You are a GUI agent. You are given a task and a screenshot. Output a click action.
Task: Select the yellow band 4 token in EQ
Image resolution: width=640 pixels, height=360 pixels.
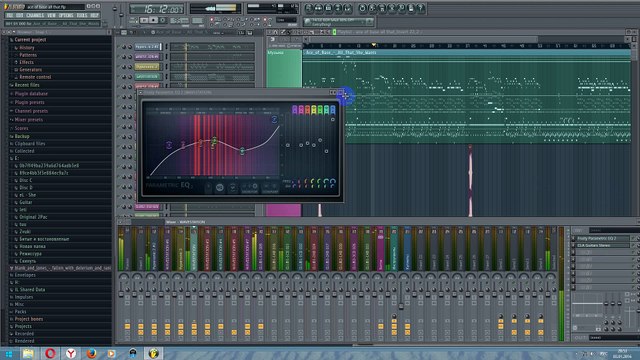point(314,109)
